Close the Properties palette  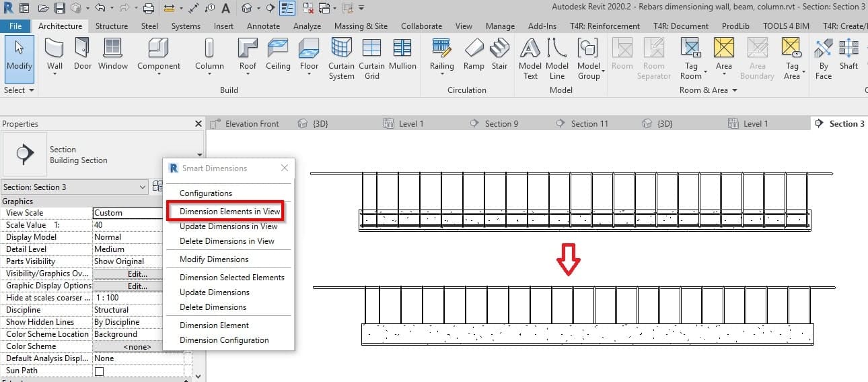(198, 124)
